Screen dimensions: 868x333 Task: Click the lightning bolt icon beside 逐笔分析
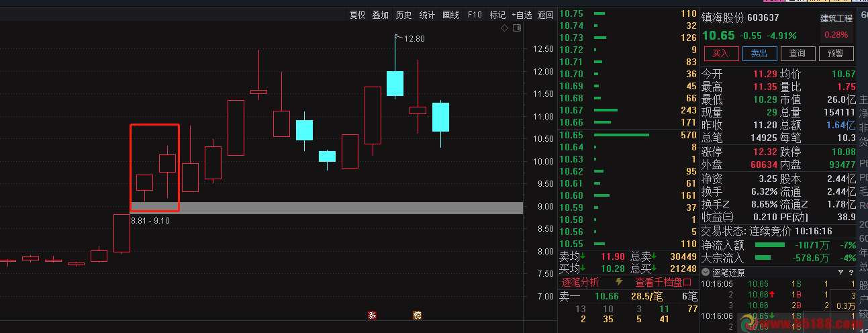tap(619, 282)
